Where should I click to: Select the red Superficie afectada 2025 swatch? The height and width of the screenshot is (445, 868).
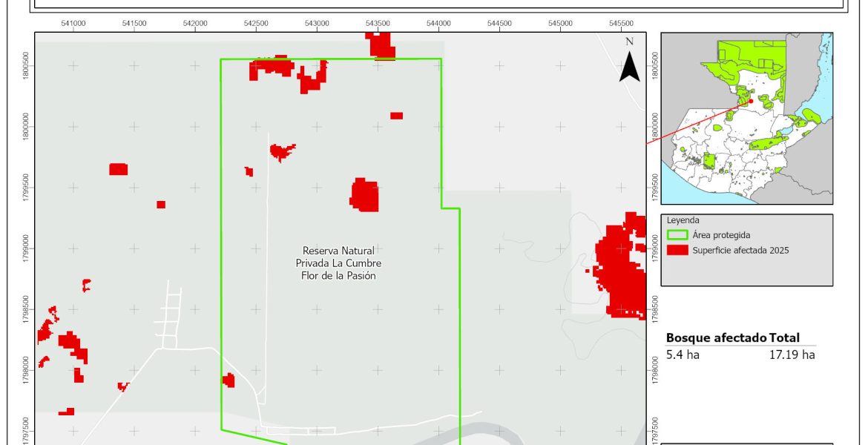677,251
